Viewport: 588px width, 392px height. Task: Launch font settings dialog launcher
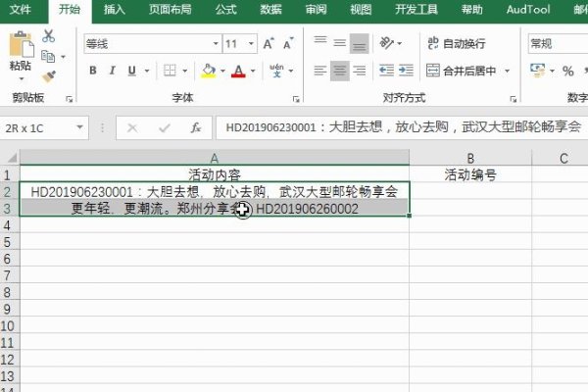(296, 99)
